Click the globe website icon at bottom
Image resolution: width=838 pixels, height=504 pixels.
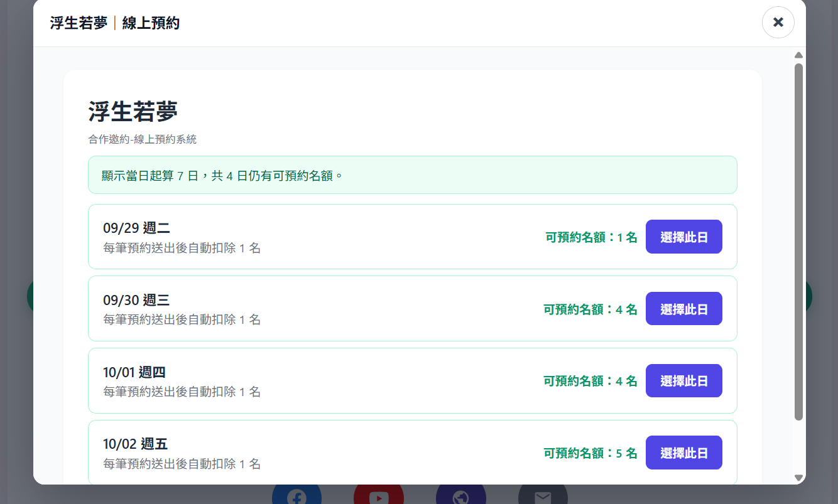click(x=460, y=494)
